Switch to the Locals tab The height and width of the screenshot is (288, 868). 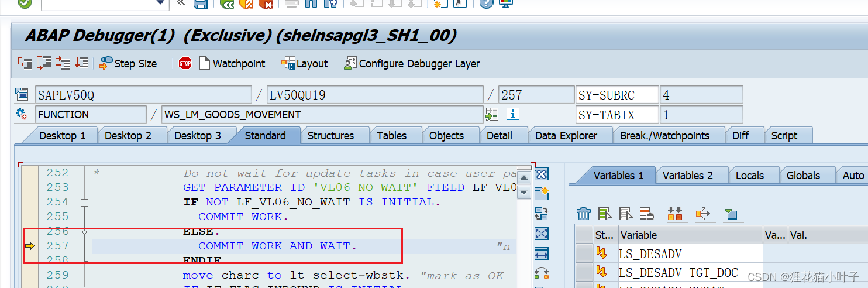[749, 175]
